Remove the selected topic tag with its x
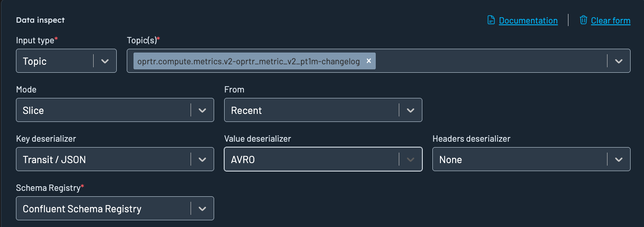 tap(369, 61)
